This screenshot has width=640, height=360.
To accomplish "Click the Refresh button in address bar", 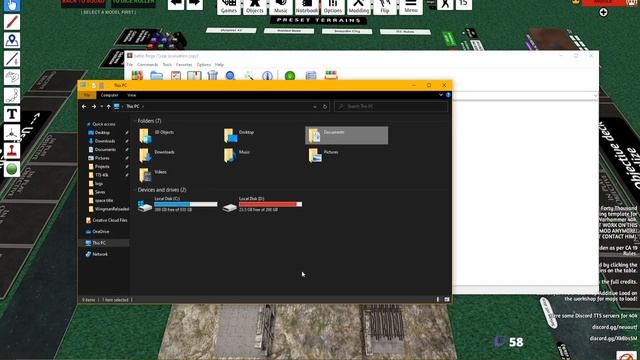I will click(x=325, y=107).
